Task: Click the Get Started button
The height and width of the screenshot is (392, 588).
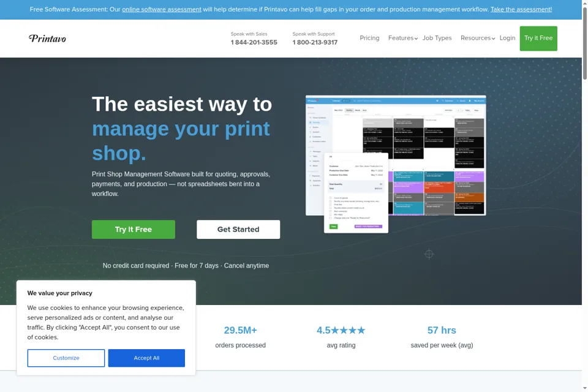Action: [x=238, y=229]
